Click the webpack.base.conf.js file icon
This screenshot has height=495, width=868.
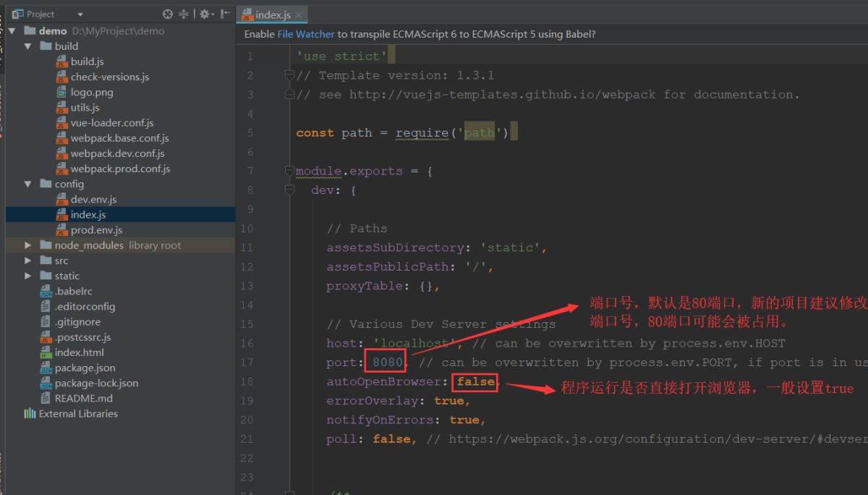pyautogui.click(x=62, y=138)
